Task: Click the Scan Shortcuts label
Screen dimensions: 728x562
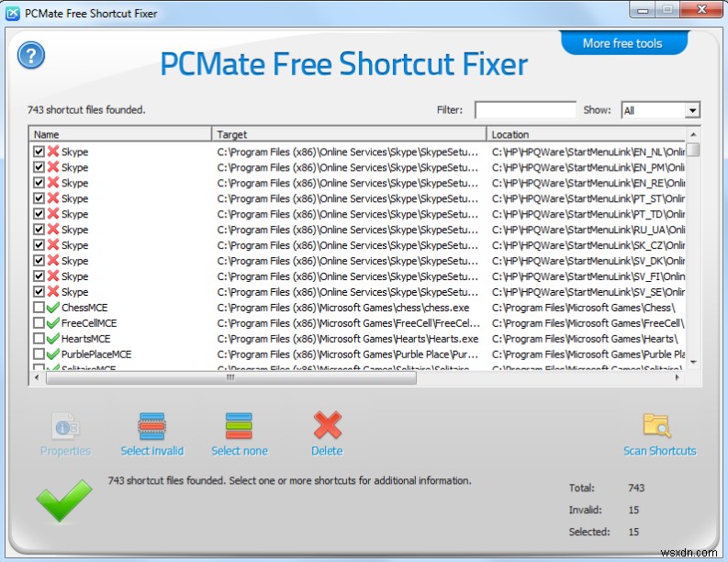Action: pyautogui.click(x=659, y=451)
